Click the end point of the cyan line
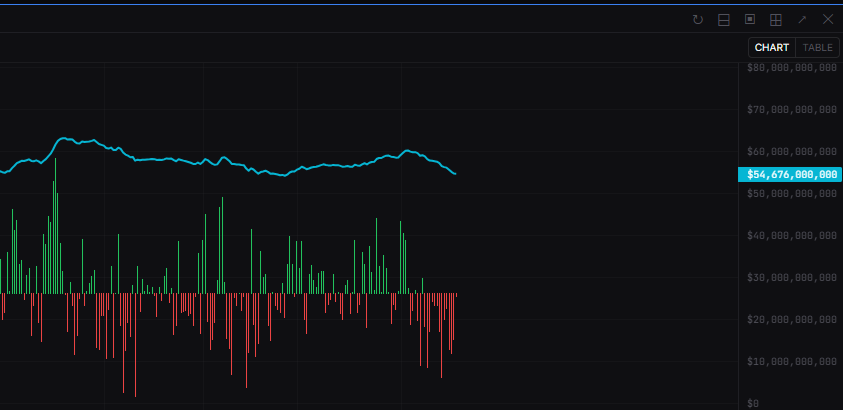This screenshot has height=410, width=843. click(x=455, y=174)
